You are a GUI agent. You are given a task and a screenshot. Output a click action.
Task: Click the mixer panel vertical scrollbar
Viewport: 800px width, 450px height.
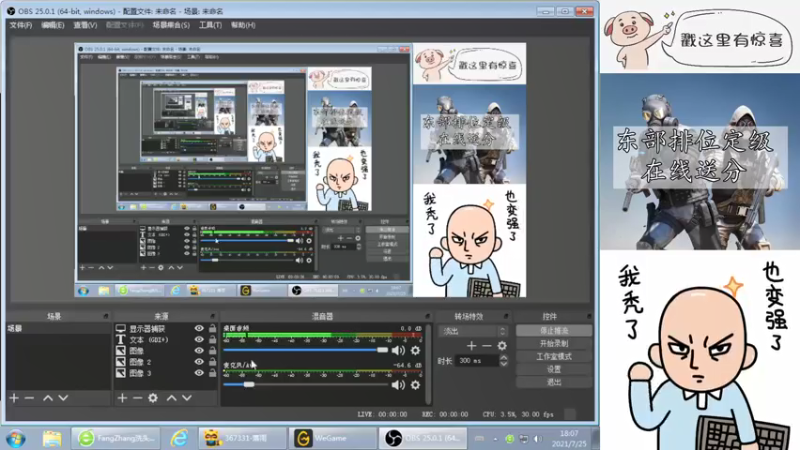[x=428, y=363]
